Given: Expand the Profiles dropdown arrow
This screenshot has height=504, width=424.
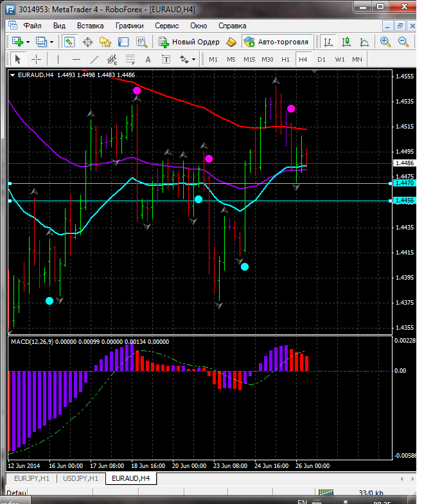Looking at the screenshot, I should (x=51, y=42).
